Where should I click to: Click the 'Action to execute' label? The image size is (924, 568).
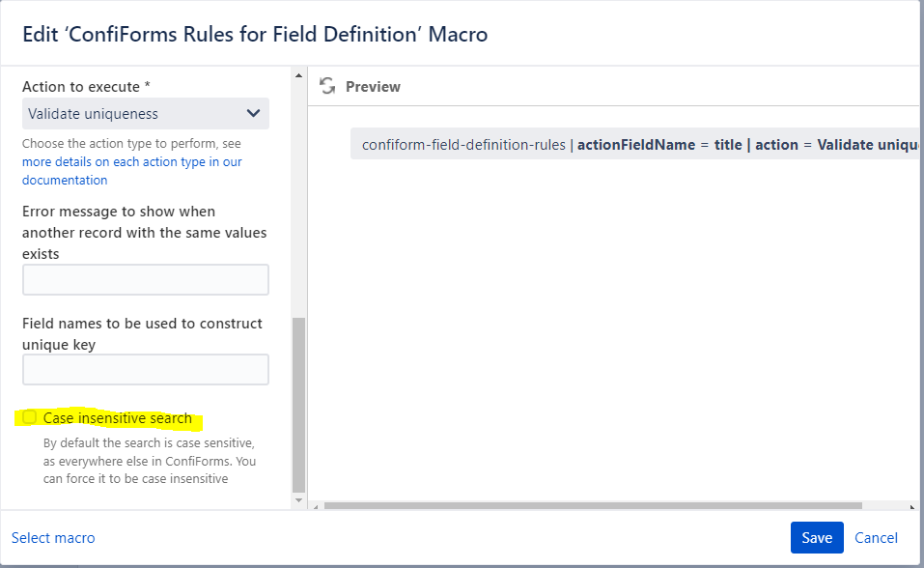86,87
